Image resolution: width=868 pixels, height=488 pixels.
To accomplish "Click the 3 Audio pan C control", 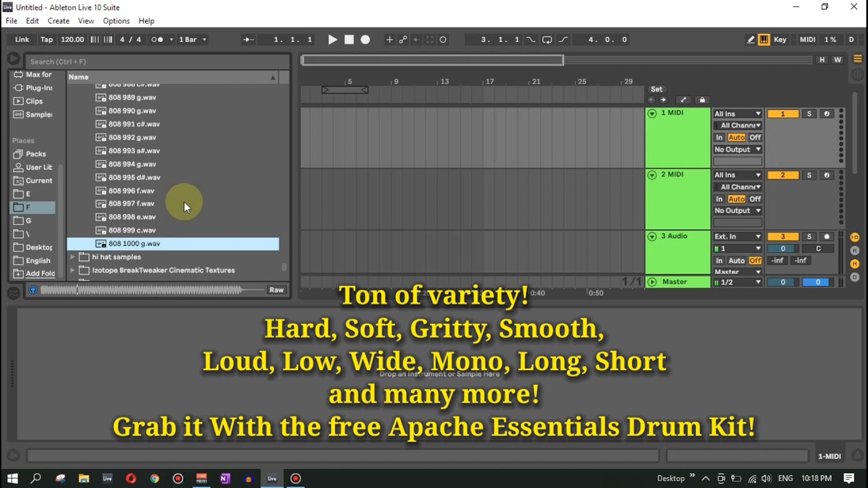I will coord(818,249).
